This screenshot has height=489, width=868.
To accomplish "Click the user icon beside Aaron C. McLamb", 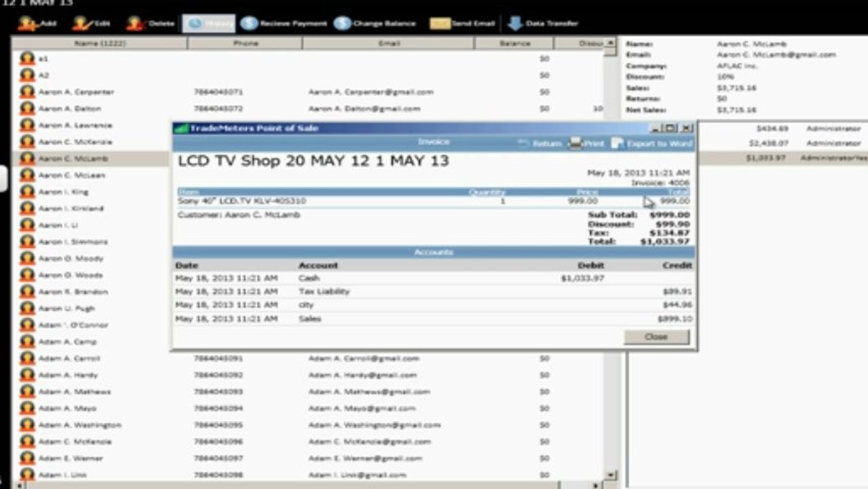I will (x=27, y=158).
